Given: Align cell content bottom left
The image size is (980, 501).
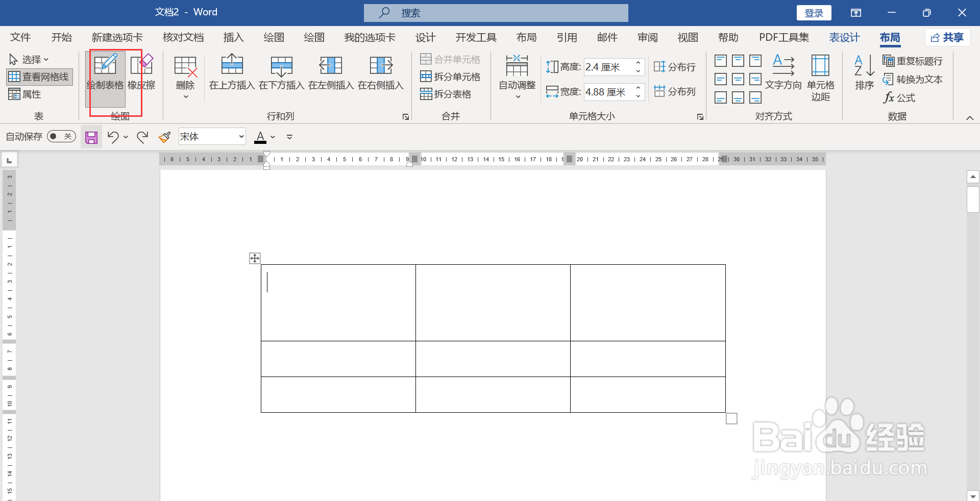Looking at the screenshot, I should [x=721, y=97].
